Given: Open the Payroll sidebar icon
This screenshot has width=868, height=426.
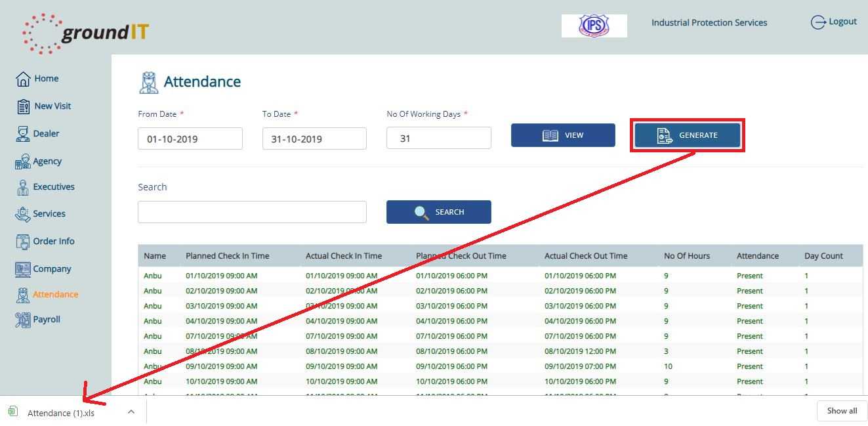Looking at the screenshot, I should 23,320.
